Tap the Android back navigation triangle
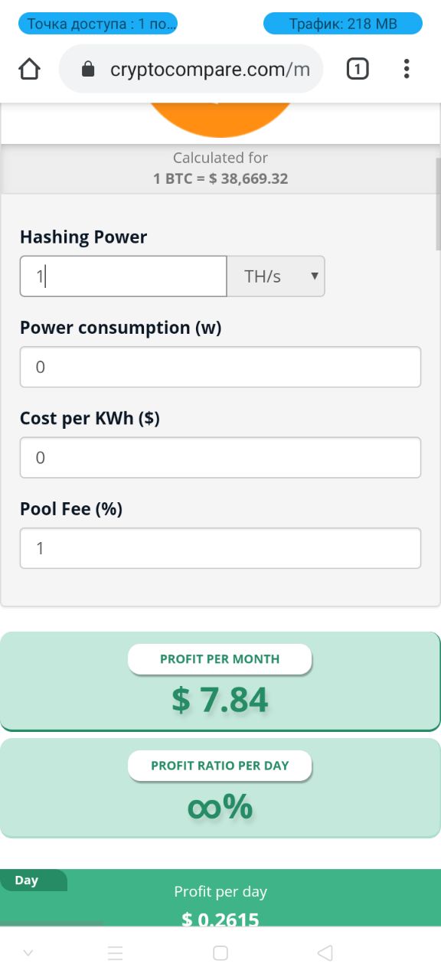 click(x=325, y=952)
